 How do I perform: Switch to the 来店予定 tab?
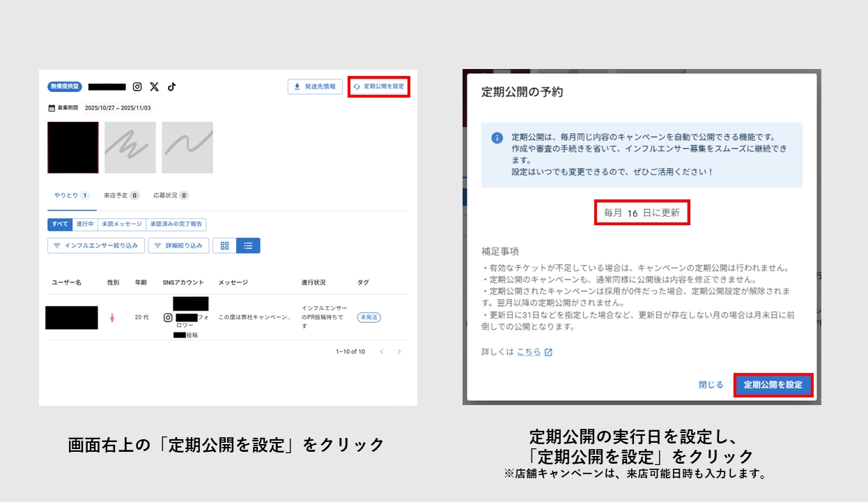coord(116,195)
